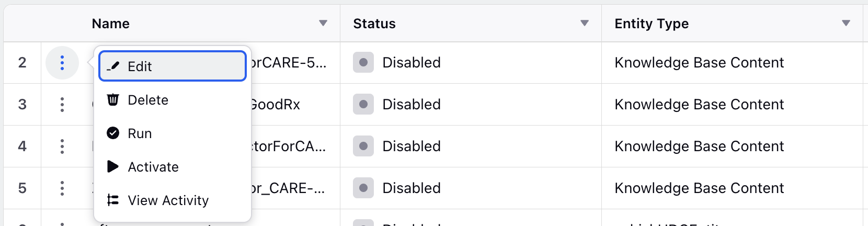Viewport: 868px width, 226px height.
Task: Open the Entity Type column filter dropdown
Action: (846, 23)
